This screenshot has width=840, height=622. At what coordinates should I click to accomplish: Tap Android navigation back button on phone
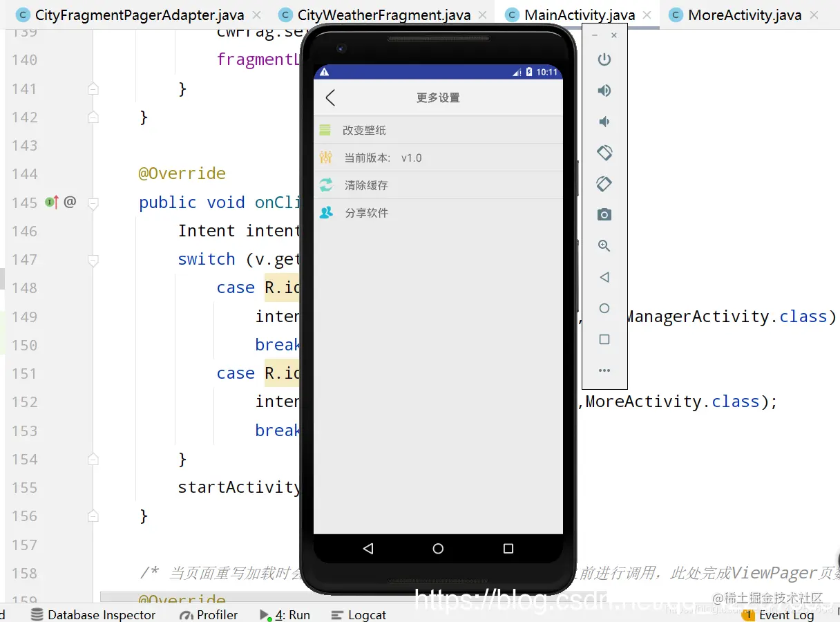pos(368,549)
